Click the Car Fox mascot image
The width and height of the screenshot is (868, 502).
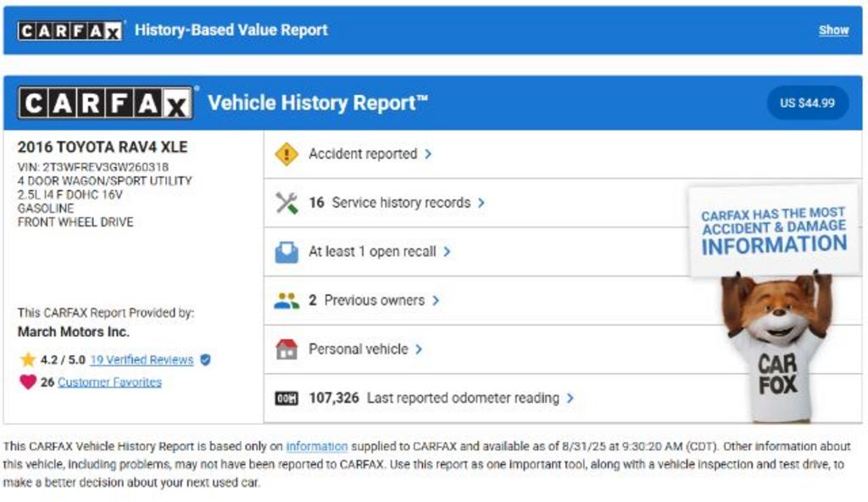coord(776,348)
